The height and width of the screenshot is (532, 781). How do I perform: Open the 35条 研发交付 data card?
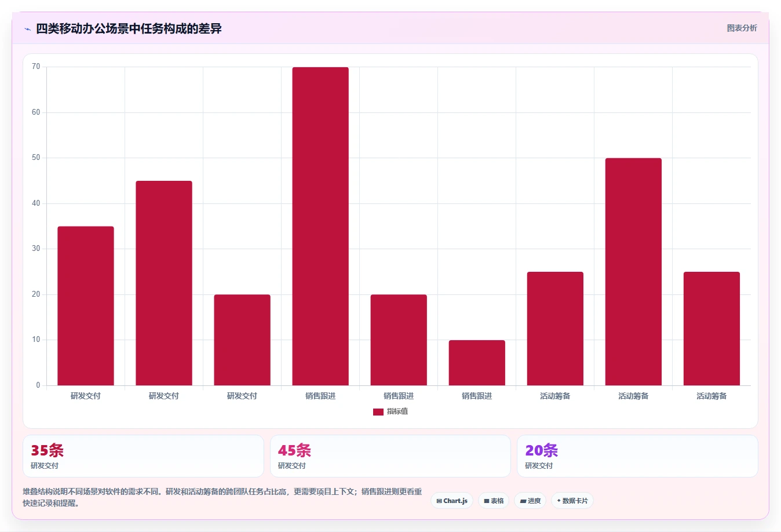[x=143, y=456]
